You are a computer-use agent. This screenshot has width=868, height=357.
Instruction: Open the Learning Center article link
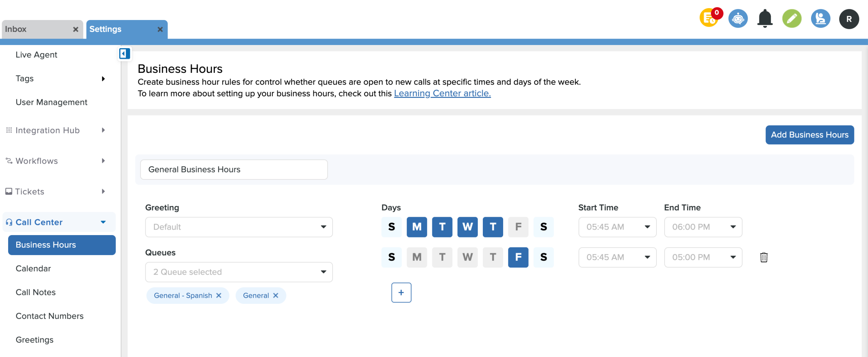[442, 93]
